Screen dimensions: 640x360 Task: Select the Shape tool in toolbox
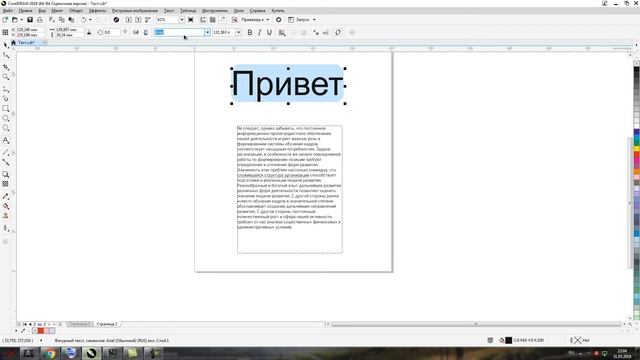pos(5,56)
